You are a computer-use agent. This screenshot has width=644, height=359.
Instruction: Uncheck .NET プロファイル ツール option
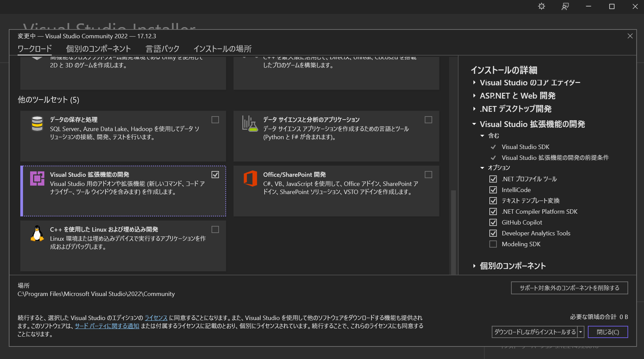493,179
